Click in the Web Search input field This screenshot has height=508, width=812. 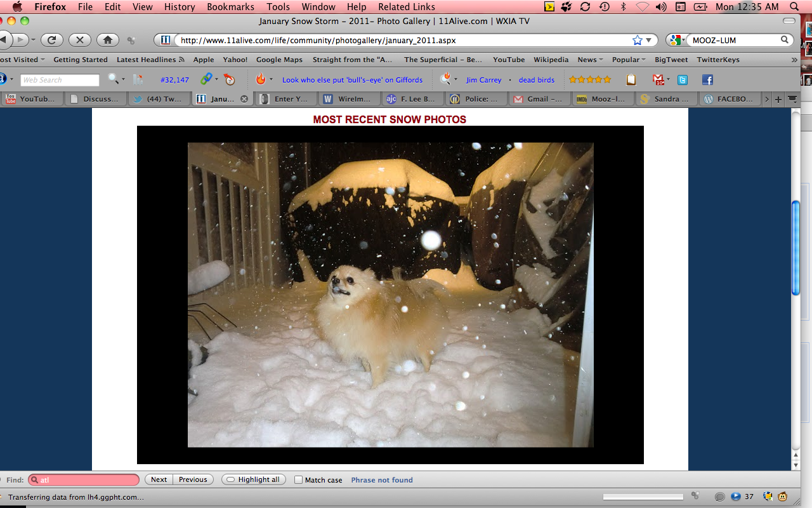(x=60, y=80)
